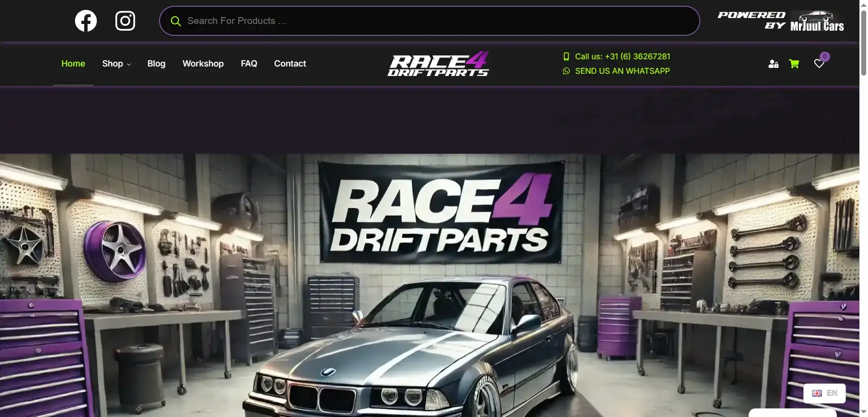Open the EN language selector
Viewport: 868px width, 417px height.
click(825, 393)
